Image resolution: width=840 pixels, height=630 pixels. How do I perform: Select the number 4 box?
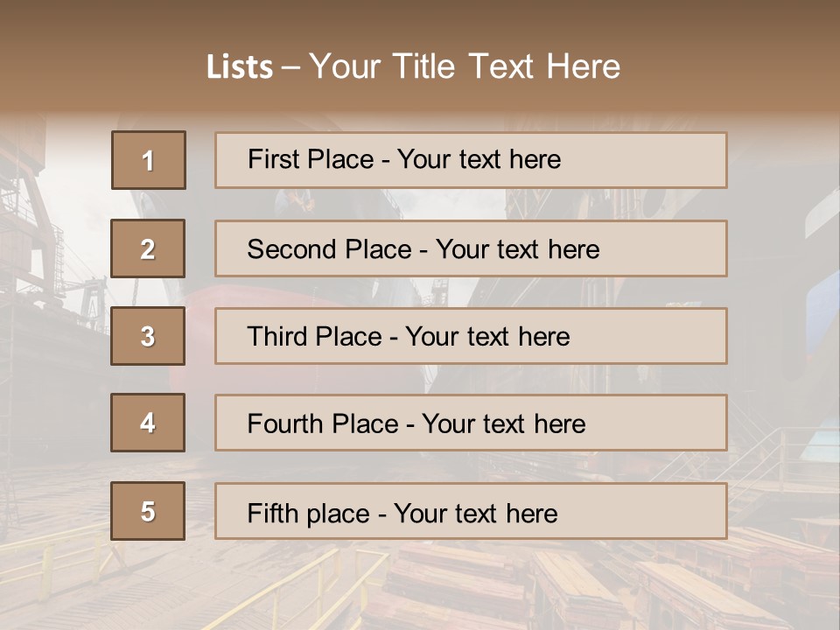pos(149,423)
